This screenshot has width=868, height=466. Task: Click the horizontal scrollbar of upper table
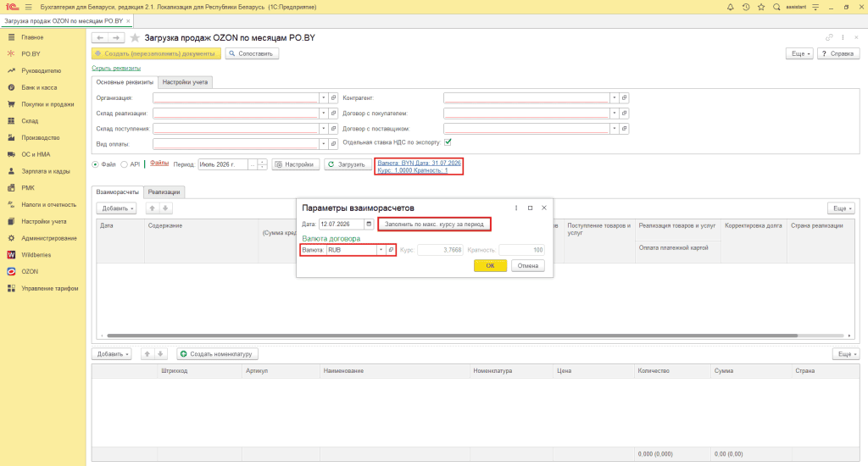tap(452, 336)
